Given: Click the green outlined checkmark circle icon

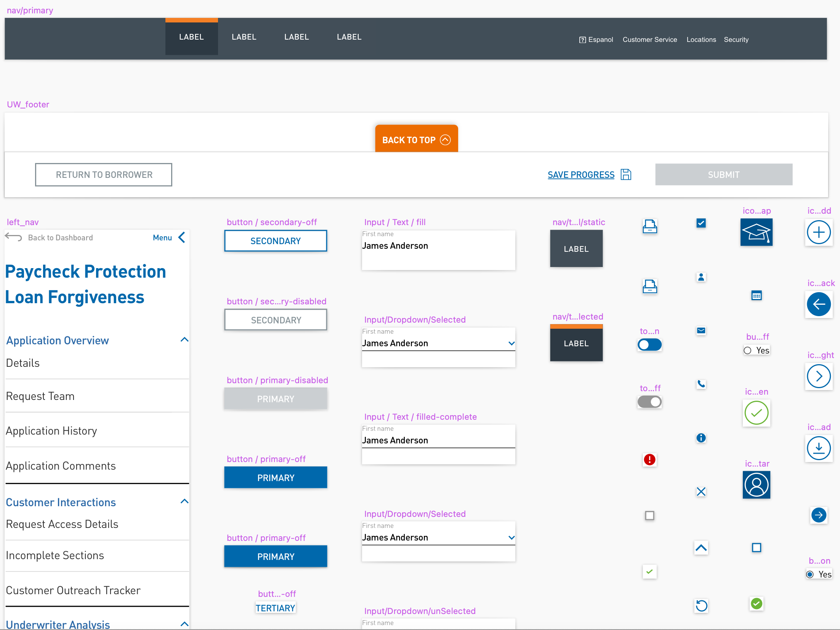Looking at the screenshot, I should [756, 413].
